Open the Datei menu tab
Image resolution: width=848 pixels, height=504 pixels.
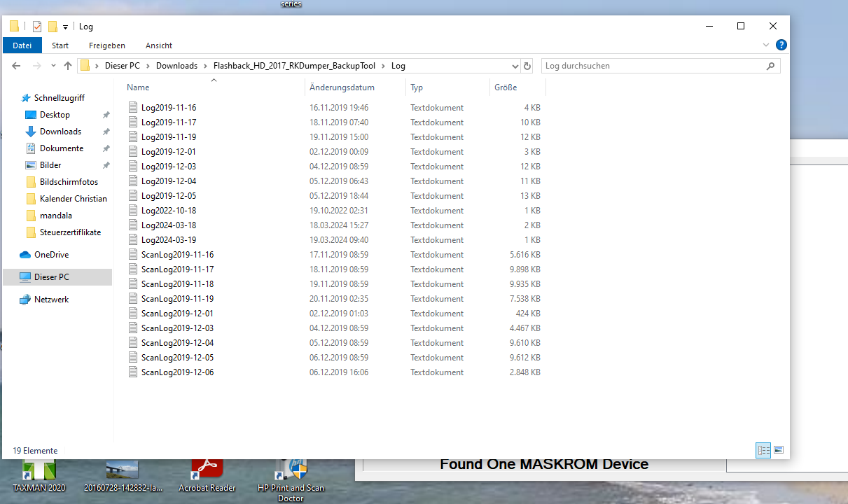[22, 45]
